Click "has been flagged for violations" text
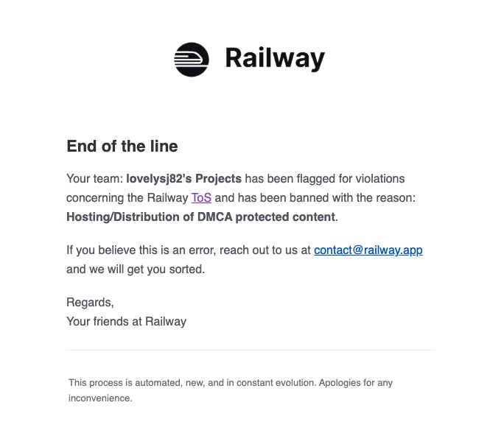 (325, 178)
